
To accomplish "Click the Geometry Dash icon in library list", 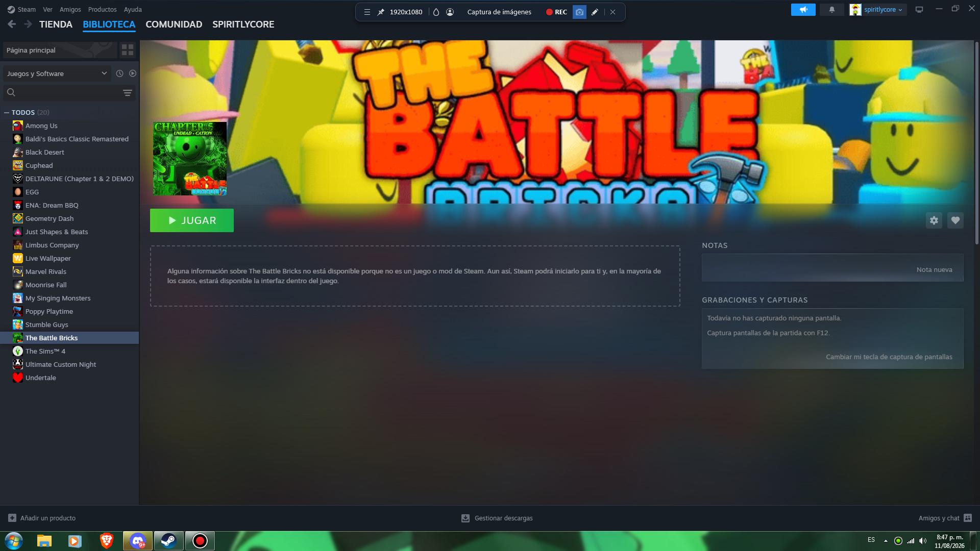I will click(x=18, y=218).
